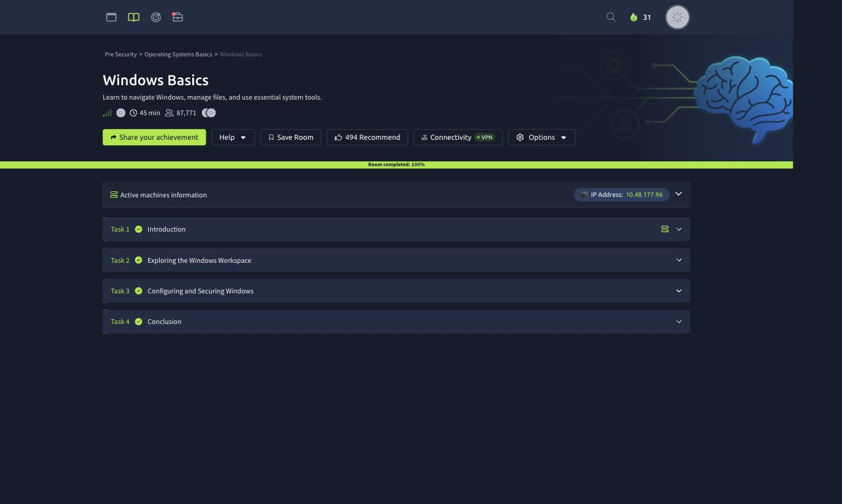Click the difficulty signal bars icon
The image size is (842, 504).
pyautogui.click(x=107, y=113)
